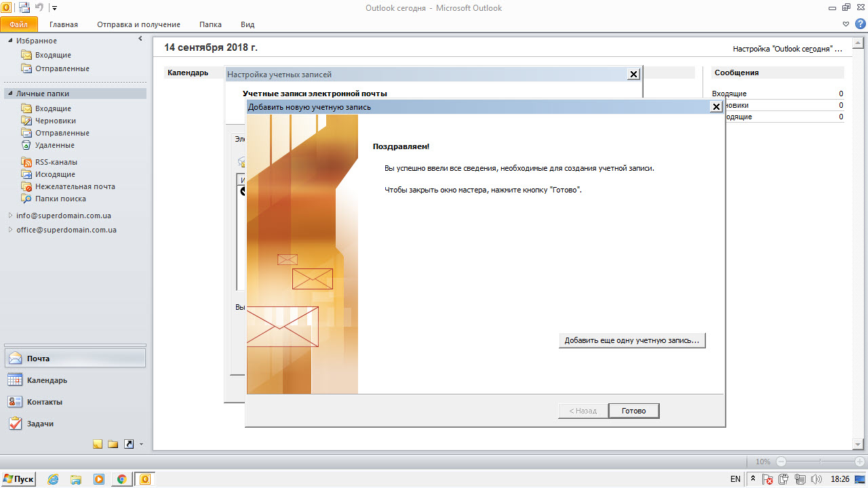
Task: Switch to the Задачи module
Action: point(75,424)
